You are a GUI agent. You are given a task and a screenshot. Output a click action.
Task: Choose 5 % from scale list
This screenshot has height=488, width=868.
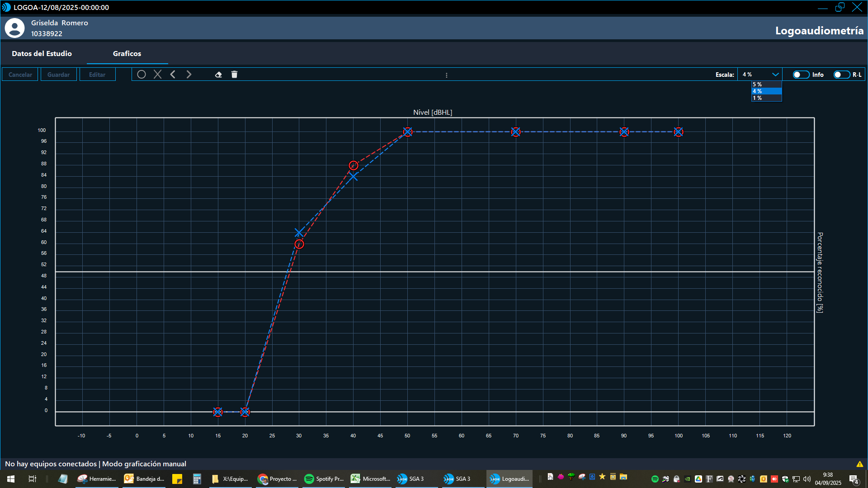(x=766, y=84)
